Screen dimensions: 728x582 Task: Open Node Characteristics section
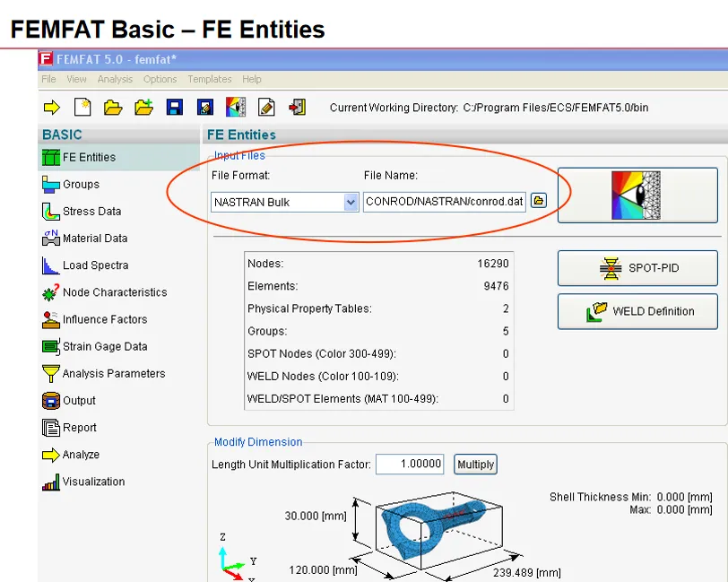click(105, 292)
